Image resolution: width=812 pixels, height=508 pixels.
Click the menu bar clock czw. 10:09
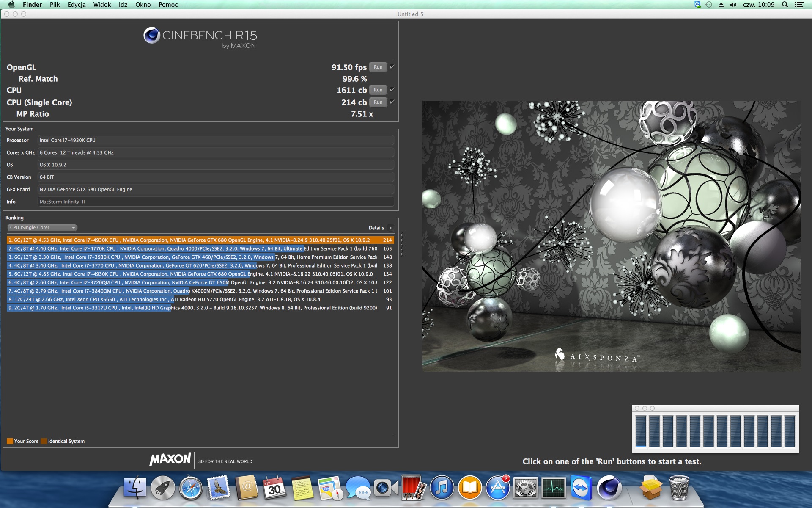pyautogui.click(x=759, y=5)
